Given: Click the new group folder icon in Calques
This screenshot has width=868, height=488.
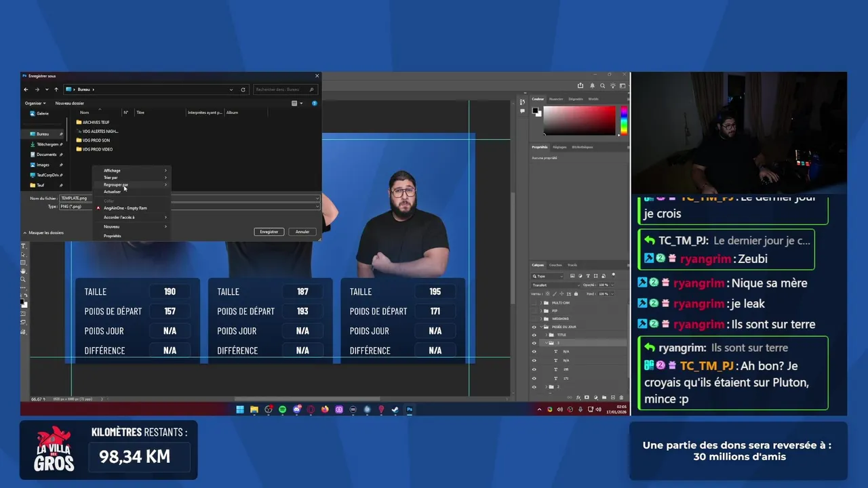Looking at the screenshot, I should tap(604, 397).
